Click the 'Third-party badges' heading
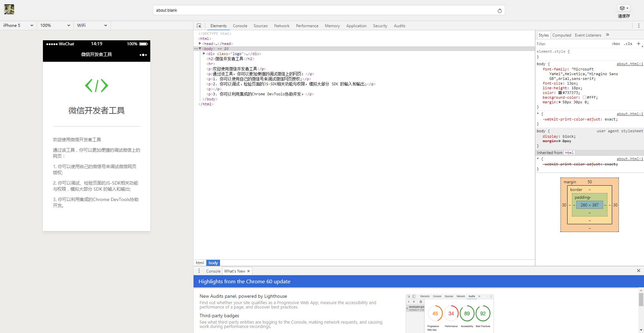The image size is (644, 333). (219, 316)
